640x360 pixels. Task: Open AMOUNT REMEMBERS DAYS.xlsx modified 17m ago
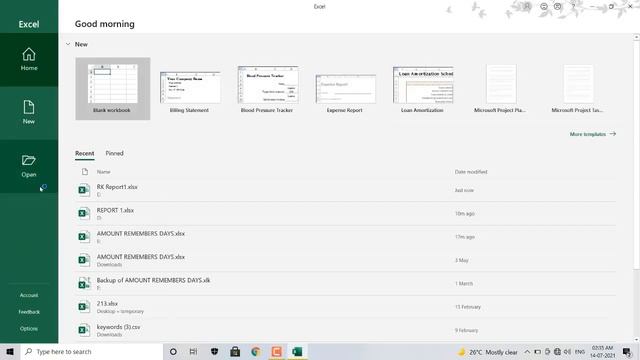click(345, 237)
